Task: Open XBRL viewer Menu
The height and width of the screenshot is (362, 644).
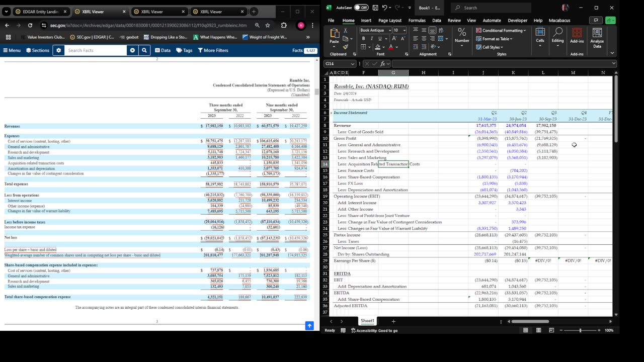Action: (x=12, y=50)
